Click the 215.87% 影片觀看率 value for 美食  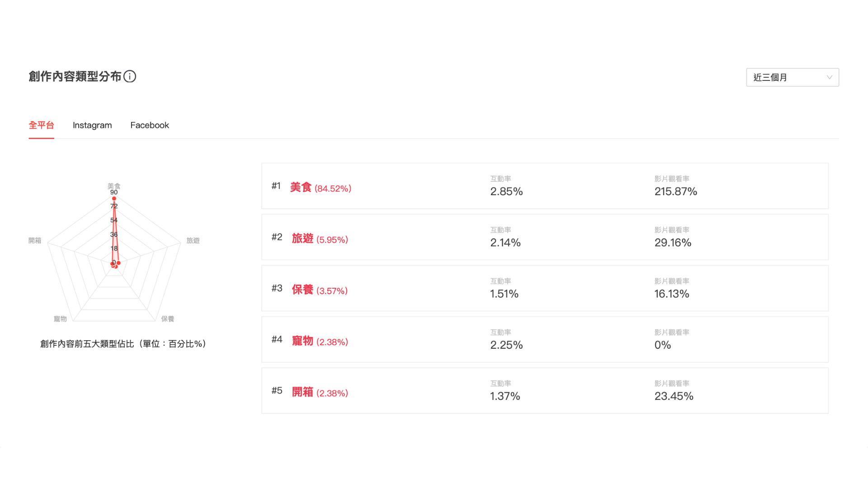coord(676,192)
